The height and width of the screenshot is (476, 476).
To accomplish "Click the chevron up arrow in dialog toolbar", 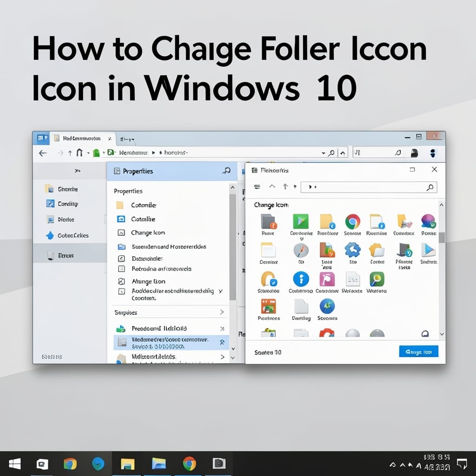I will (x=272, y=186).
